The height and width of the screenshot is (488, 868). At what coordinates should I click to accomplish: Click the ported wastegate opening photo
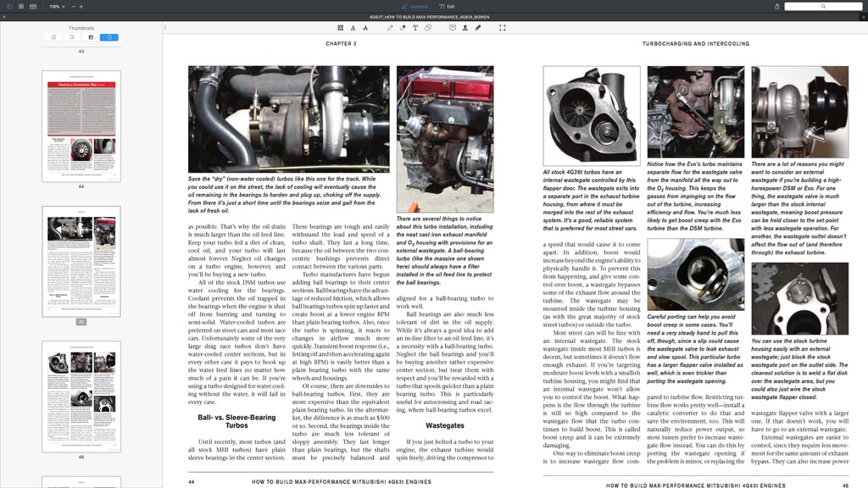[696, 274]
